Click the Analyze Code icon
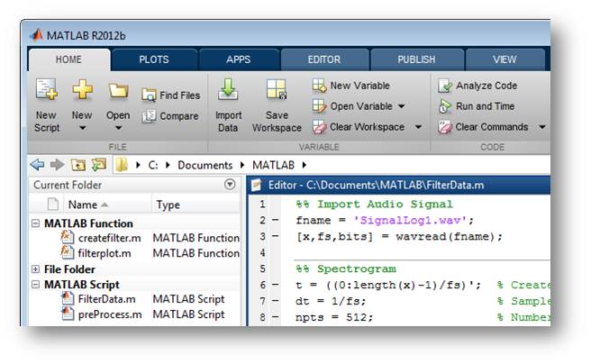Screen dimensions: 591x364 pos(445,86)
